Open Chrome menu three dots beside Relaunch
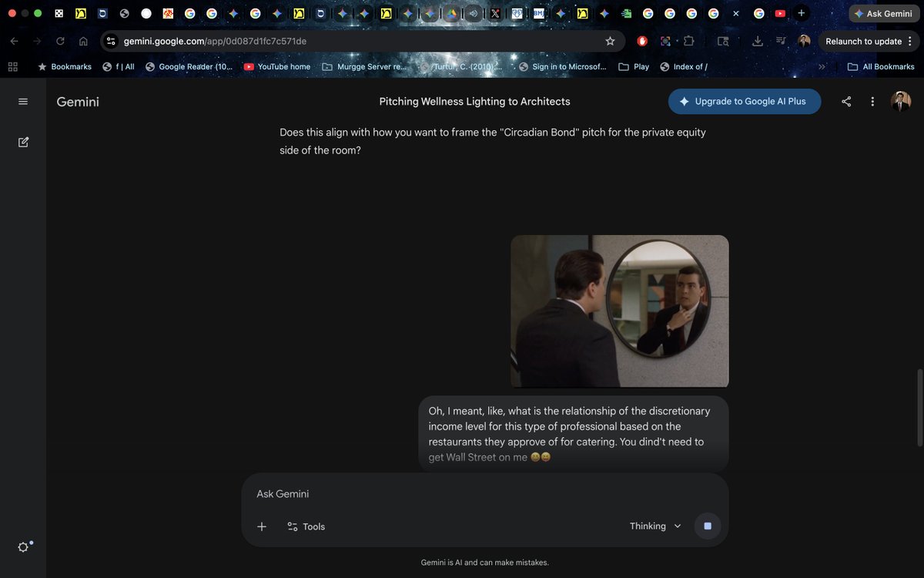This screenshot has width=924, height=578. [x=910, y=41]
